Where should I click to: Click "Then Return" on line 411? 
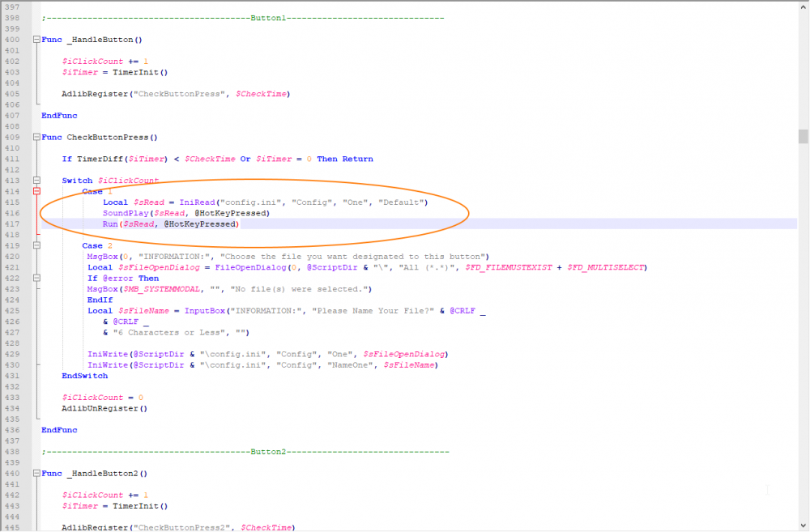pyautogui.click(x=345, y=159)
